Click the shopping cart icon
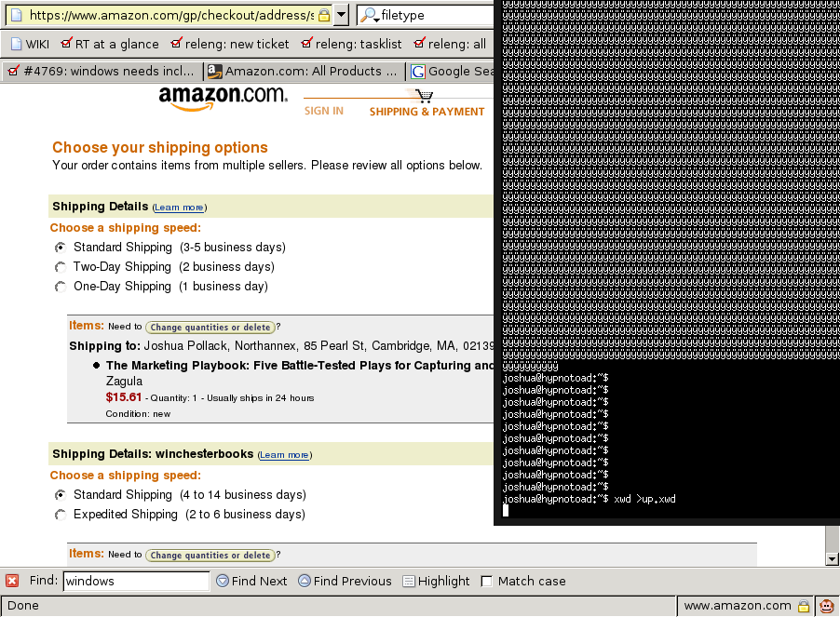Viewport: 840px width, 617px height. (x=424, y=97)
